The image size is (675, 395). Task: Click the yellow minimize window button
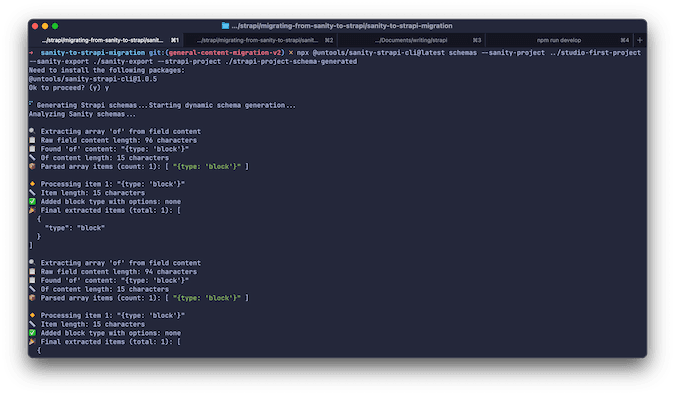click(x=45, y=26)
